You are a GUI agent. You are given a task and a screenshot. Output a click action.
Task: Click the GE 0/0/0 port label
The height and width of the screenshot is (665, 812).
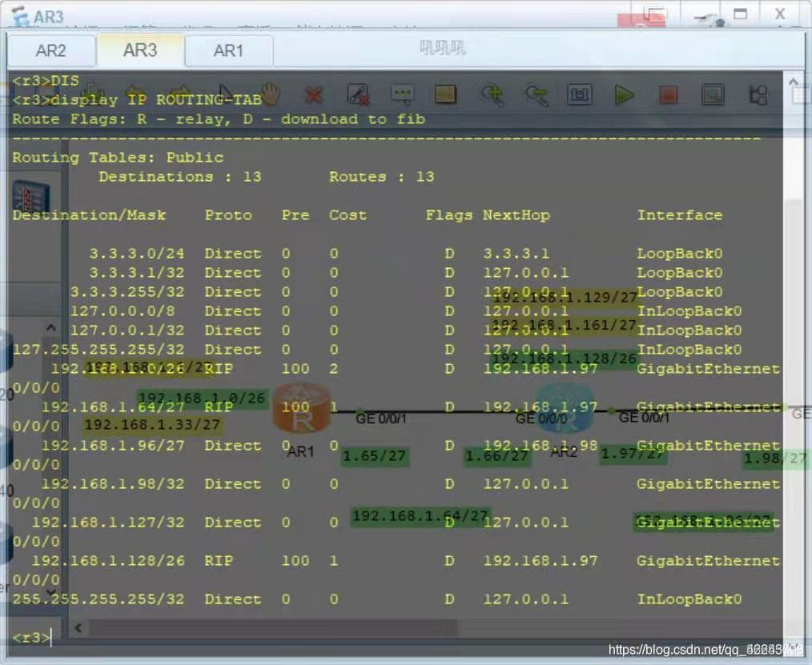(x=541, y=419)
